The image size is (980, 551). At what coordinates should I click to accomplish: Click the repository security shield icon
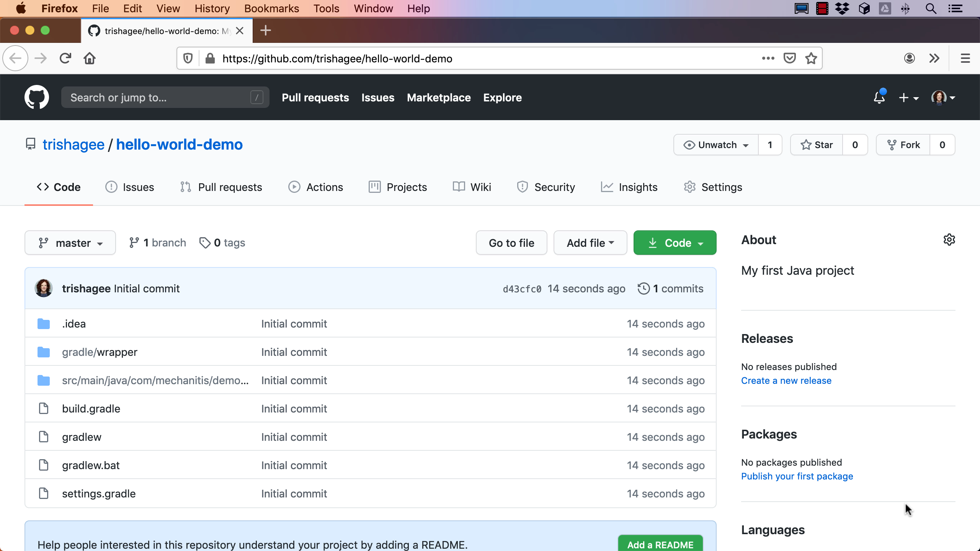522,187
